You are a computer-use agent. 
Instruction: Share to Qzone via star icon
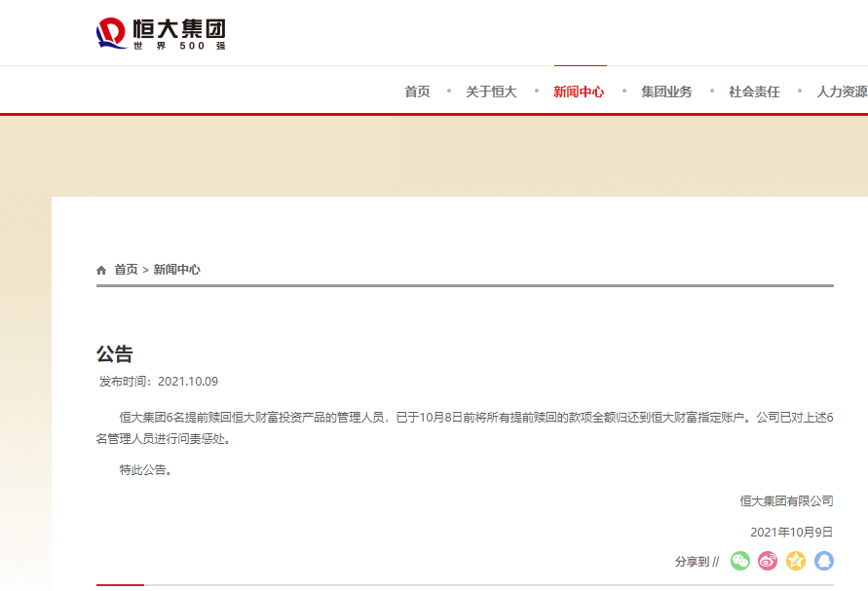pyautogui.click(x=796, y=561)
